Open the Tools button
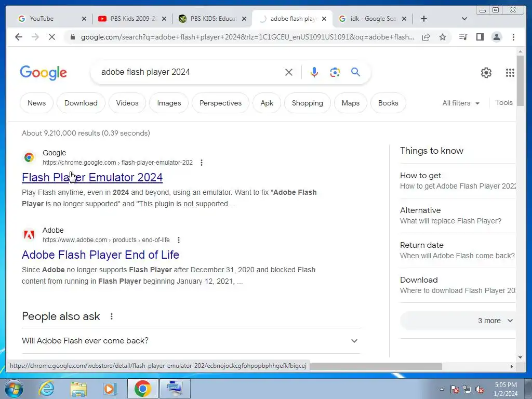The image size is (532, 399). pos(504,102)
